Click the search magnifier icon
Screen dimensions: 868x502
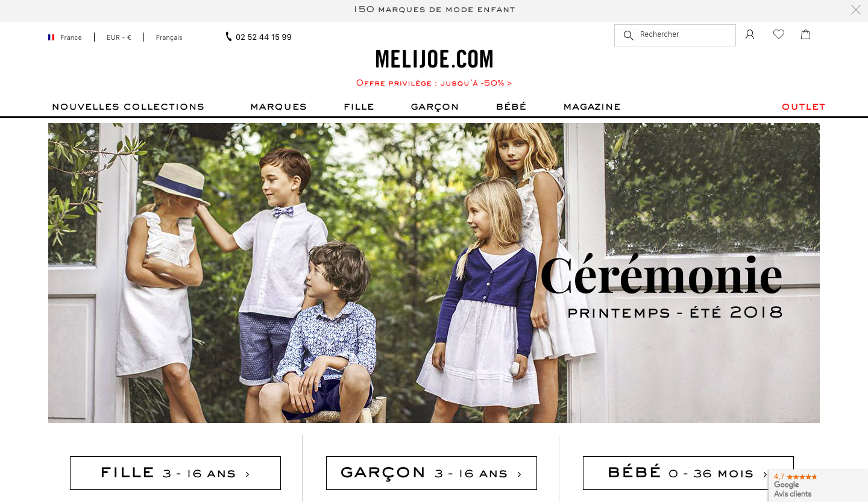coord(628,36)
